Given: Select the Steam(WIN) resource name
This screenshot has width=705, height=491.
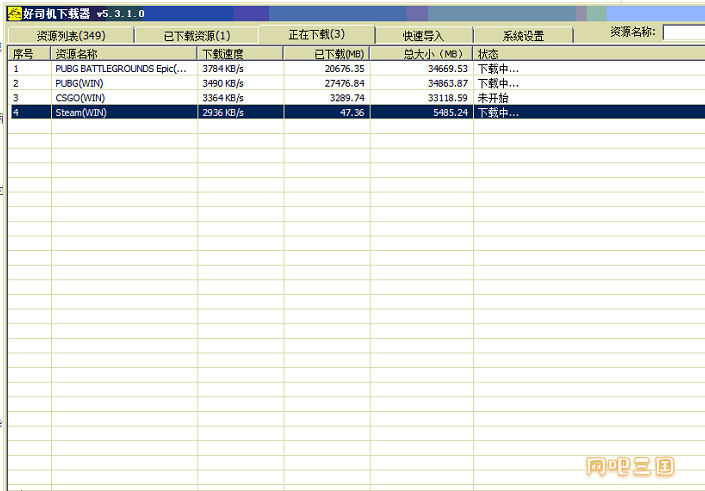Looking at the screenshot, I should (81, 112).
